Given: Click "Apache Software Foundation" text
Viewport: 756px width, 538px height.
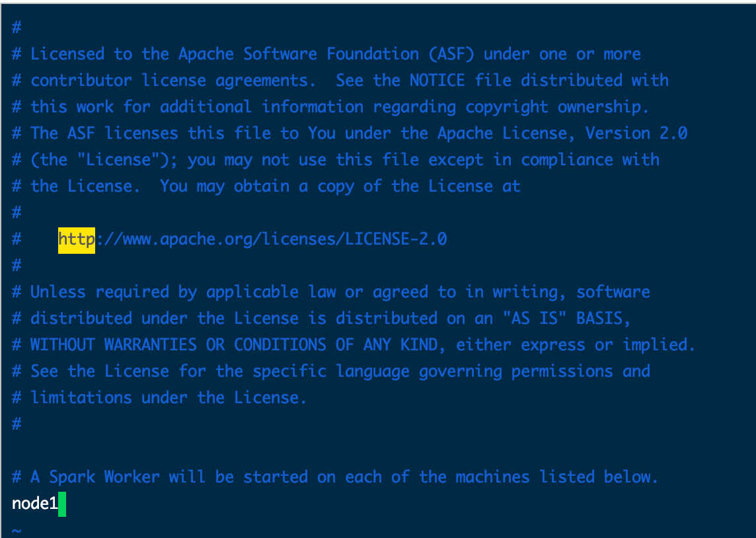Looking at the screenshot, I should (299, 54).
